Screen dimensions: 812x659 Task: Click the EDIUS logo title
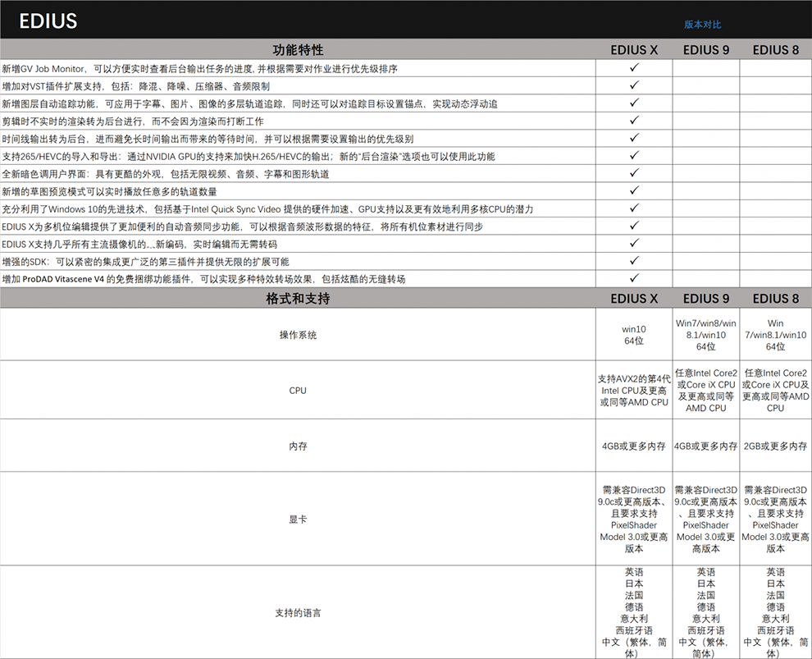click(48, 21)
